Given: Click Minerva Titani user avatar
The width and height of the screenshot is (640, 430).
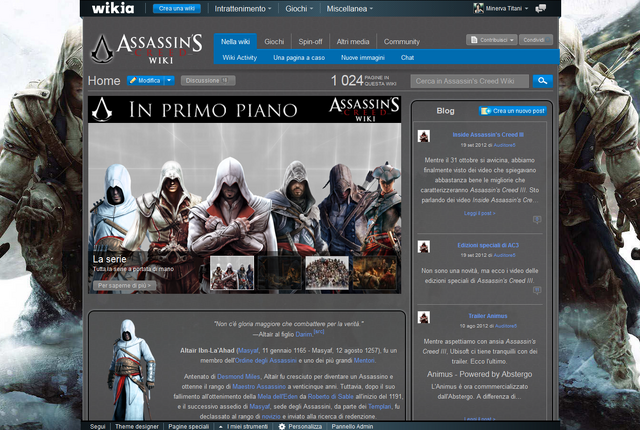Looking at the screenshot, I should (x=478, y=8).
